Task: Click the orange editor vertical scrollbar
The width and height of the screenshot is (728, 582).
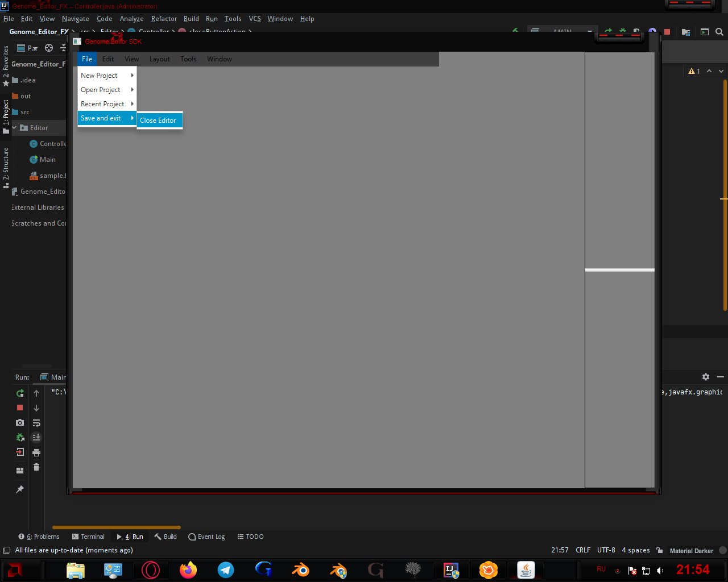Action: tap(725, 195)
